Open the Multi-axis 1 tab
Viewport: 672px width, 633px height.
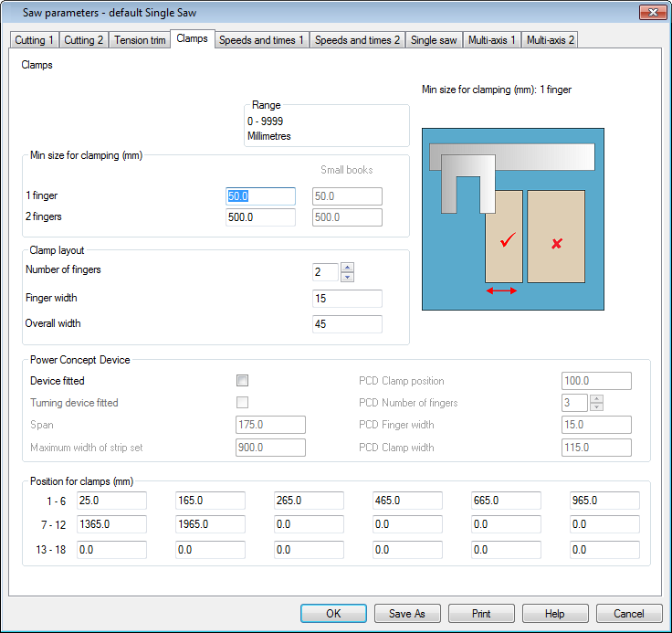coord(491,40)
